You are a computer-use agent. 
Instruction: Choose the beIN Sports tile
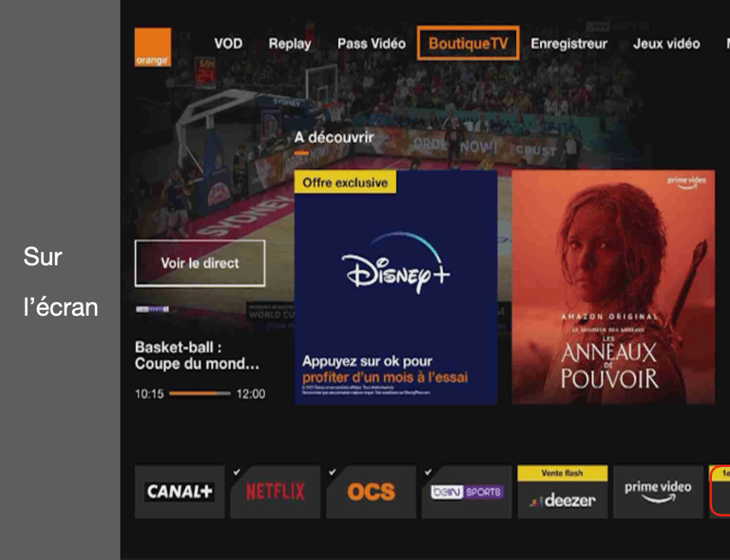click(x=467, y=492)
